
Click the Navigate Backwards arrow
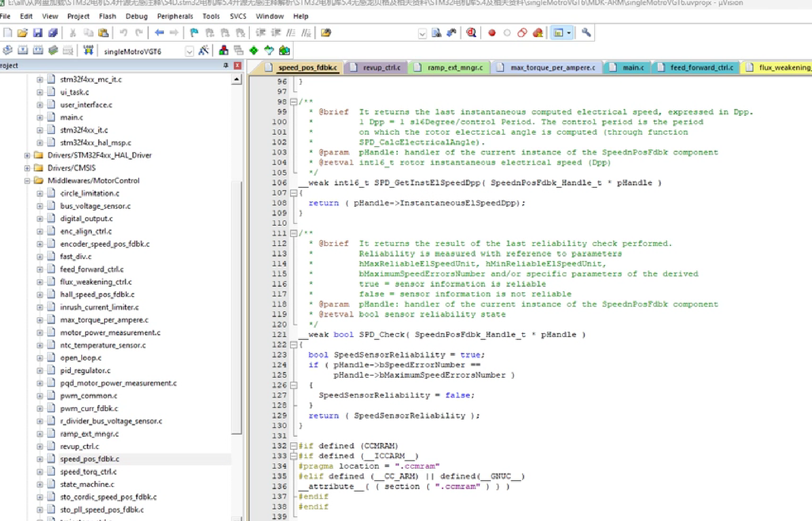click(x=159, y=33)
